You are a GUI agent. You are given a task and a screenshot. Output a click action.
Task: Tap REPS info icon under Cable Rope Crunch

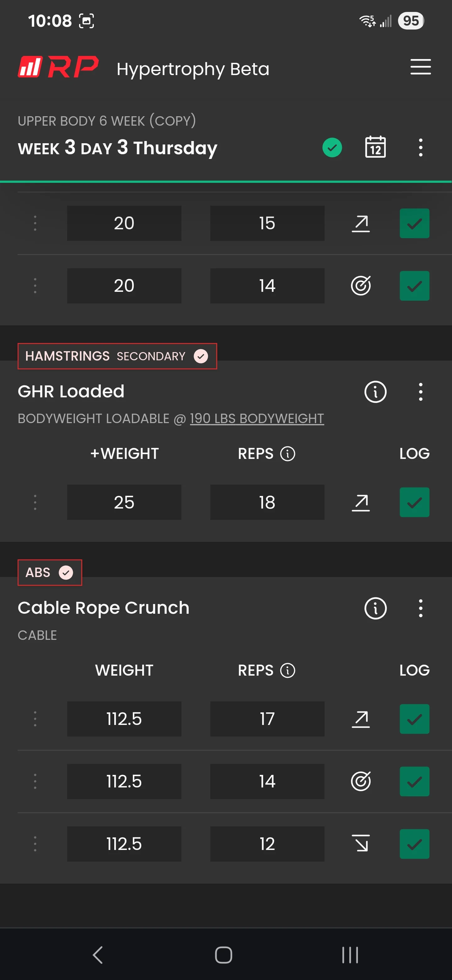pyautogui.click(x=288, y=670)
